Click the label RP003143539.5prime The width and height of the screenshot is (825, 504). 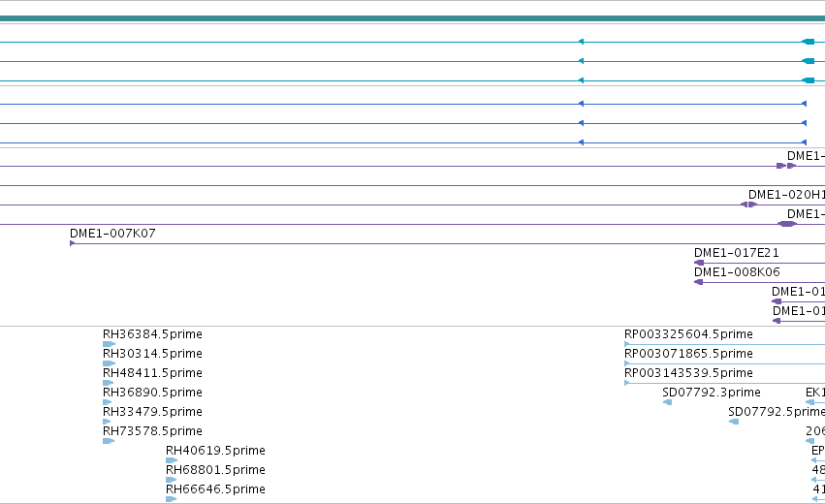point(688,373)
